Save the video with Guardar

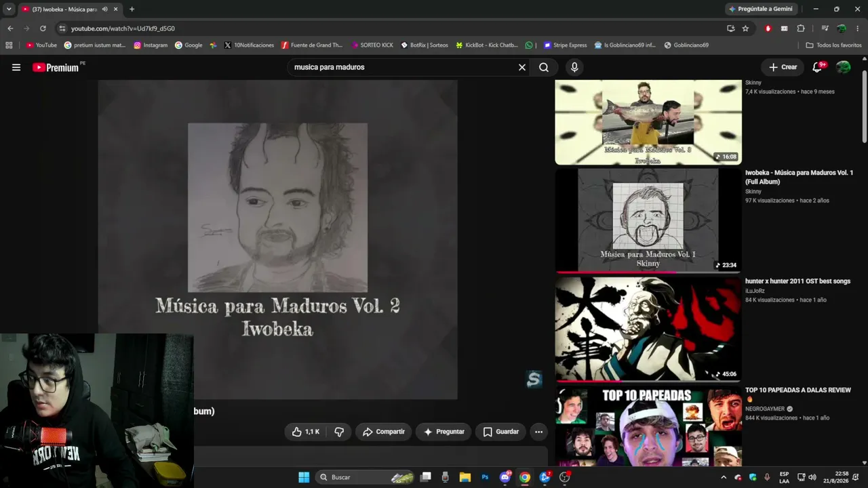(501, 432)
